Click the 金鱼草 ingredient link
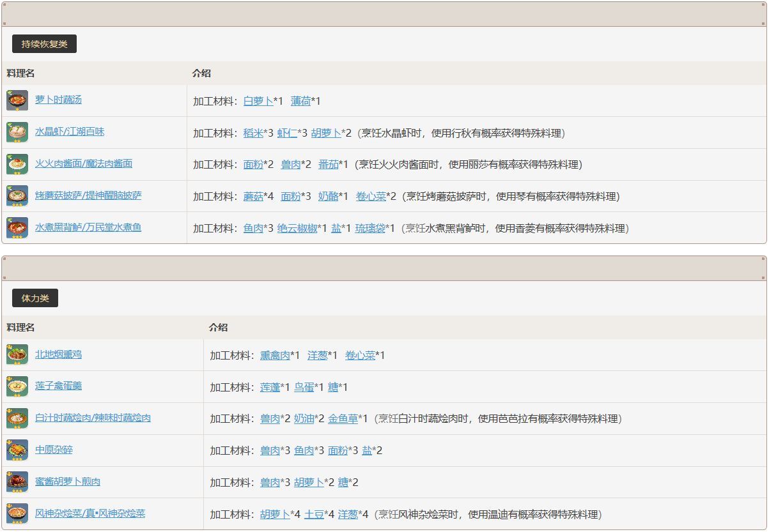Image resolution: width=769 pixels, height=532 pixels. 343,419
